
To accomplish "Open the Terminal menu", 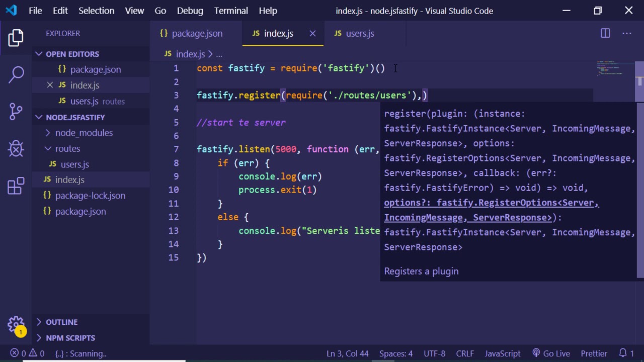I will tap(231, 11).
